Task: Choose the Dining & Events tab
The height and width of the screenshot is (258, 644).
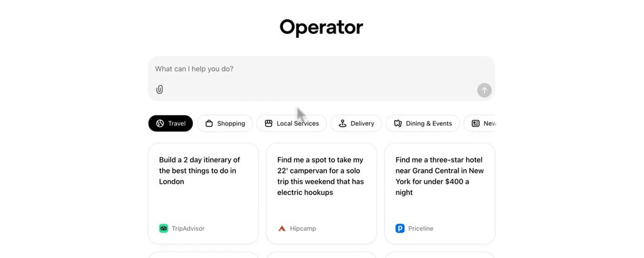Action: tap(423, 123)
